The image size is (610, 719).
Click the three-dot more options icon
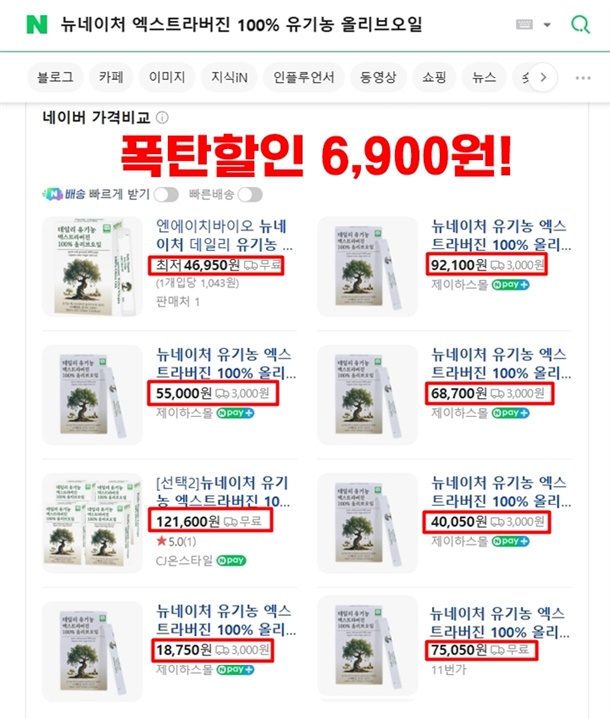[583, 77]
